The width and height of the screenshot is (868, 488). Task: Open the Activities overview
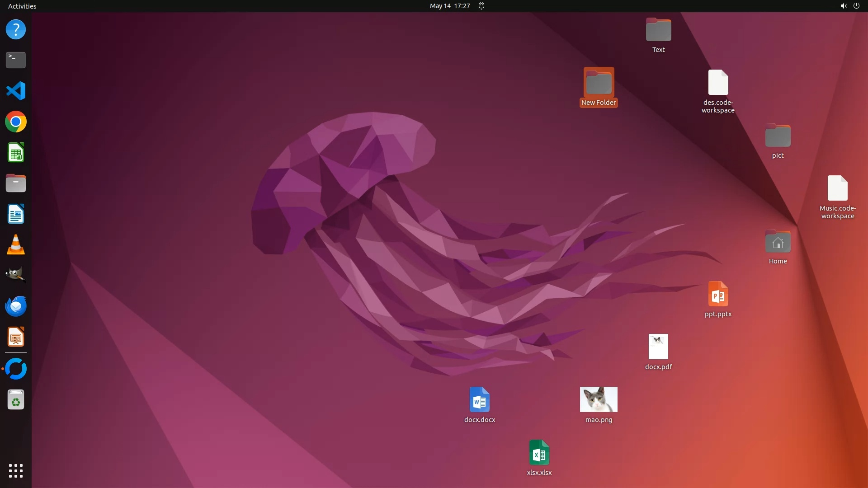(22, 6)
